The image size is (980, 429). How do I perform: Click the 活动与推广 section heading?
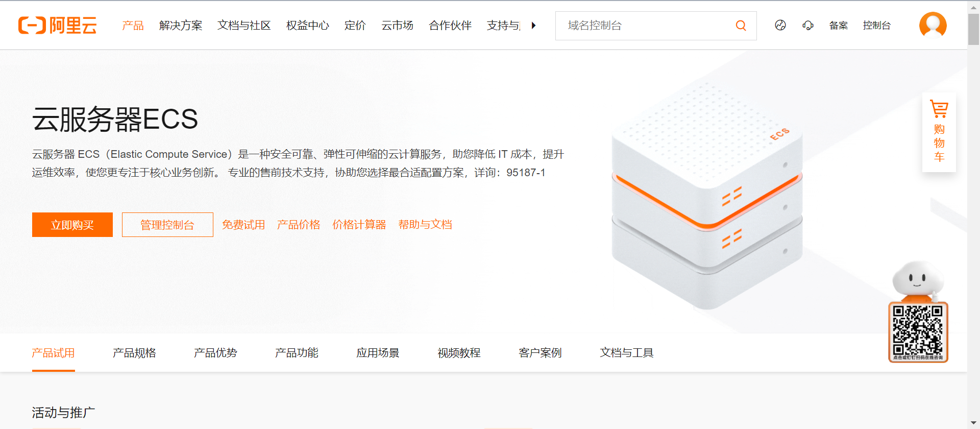coord(63,413)
